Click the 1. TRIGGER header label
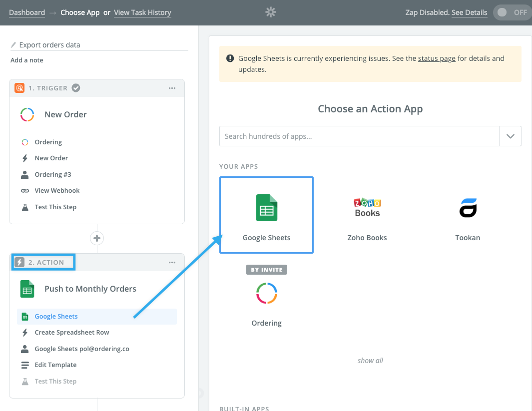This screenshot has width=532, height=411. point(48,88)
